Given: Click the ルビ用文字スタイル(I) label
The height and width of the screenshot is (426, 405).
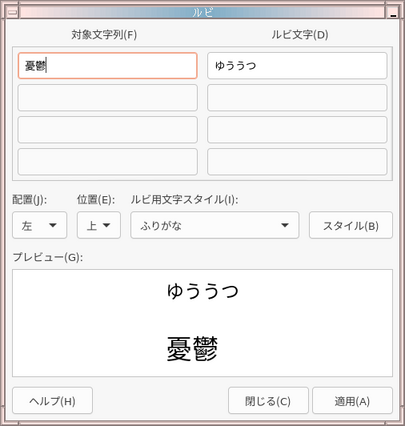Looking at the screenshot, I should tap(184, 199).
